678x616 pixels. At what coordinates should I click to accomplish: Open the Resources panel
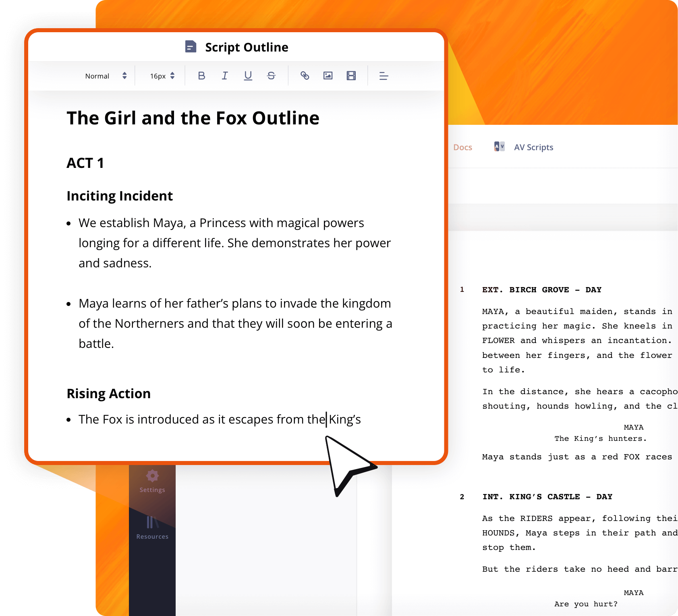pos(152,523)
